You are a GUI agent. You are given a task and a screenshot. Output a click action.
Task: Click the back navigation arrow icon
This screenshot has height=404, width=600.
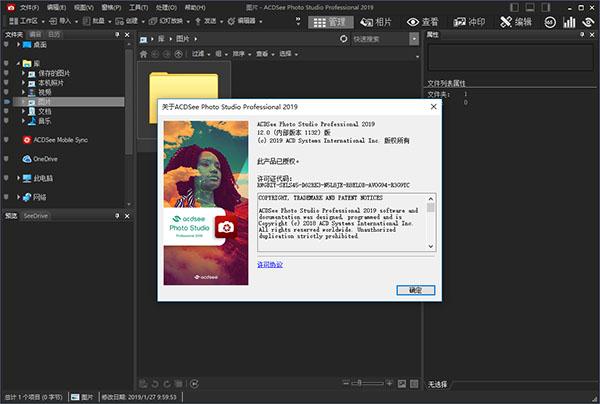155,54
